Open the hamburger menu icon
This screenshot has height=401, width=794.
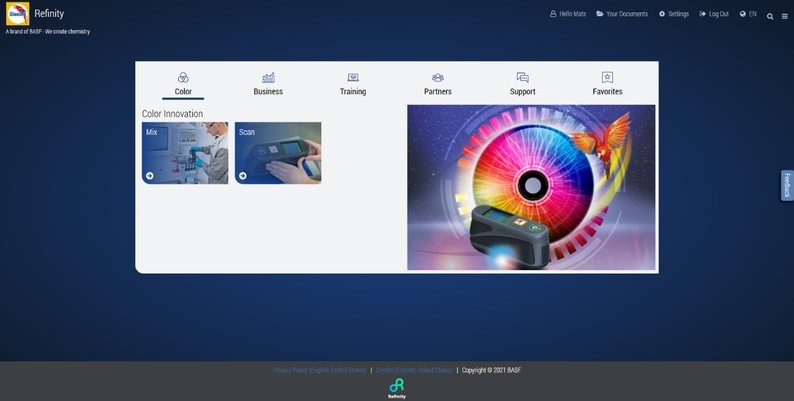tap(785, 16)
